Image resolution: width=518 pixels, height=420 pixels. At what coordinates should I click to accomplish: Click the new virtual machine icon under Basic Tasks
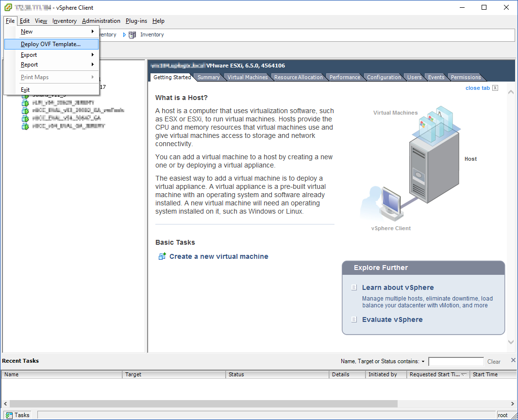point(162,256)
